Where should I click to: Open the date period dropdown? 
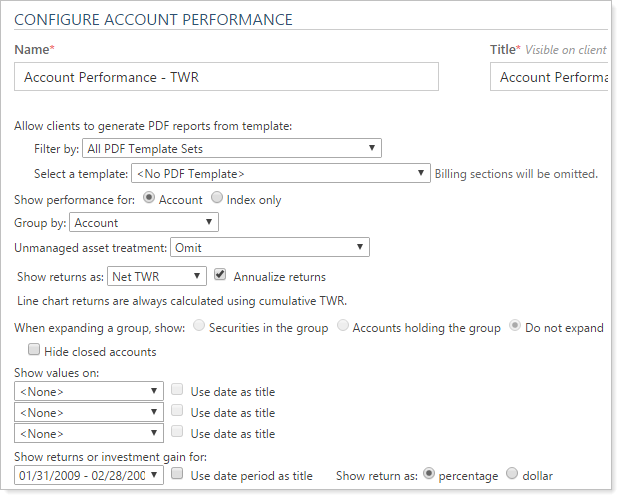pyautogui.click(x=89, y=475)
